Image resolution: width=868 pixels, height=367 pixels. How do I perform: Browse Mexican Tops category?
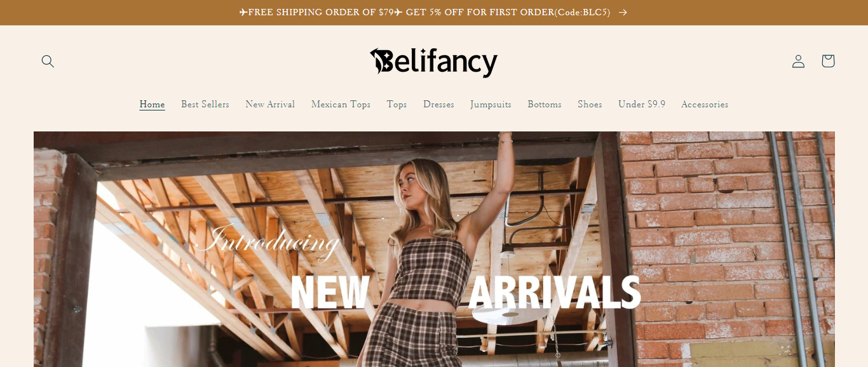pos(341,104)
